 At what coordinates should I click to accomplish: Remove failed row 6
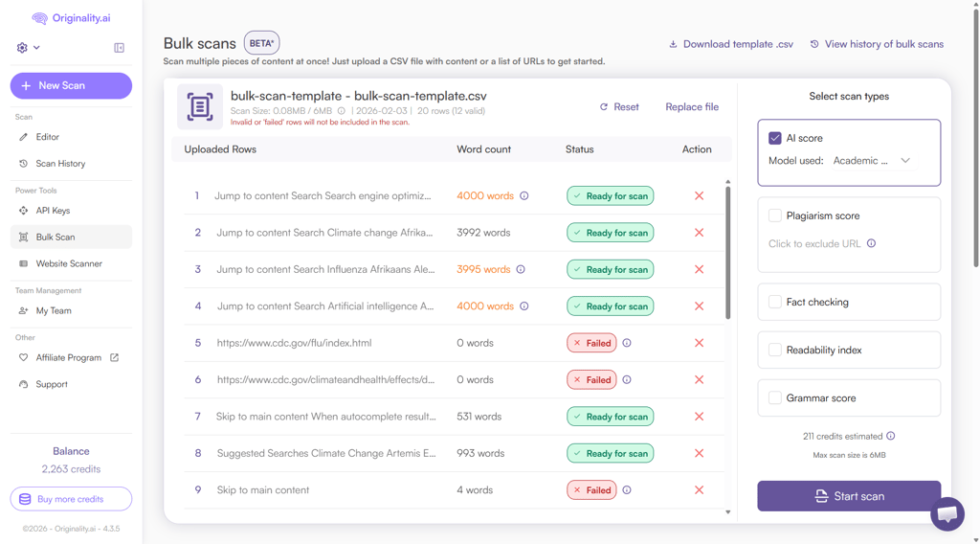tap(700, 379)
